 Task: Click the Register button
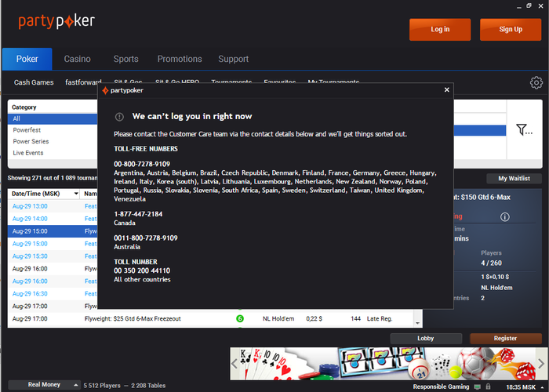click(505, 339)
